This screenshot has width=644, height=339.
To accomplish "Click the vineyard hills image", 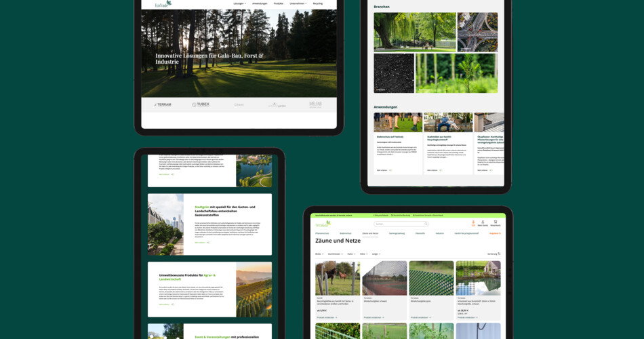I will pyautogui.click(x=254, y=290).
